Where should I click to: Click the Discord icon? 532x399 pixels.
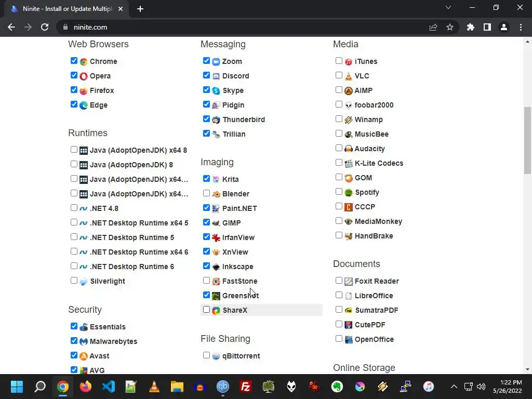point(216,76)
